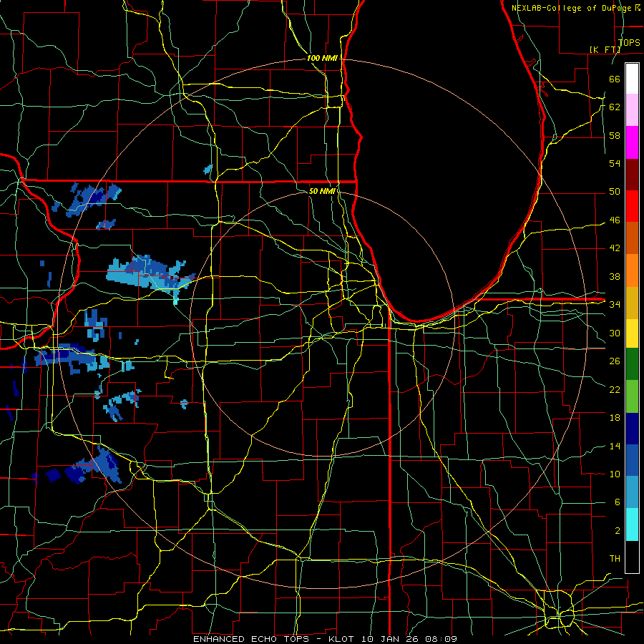Click the bright red legend swatch
This screenshot has height=644, width=644.
632,206
